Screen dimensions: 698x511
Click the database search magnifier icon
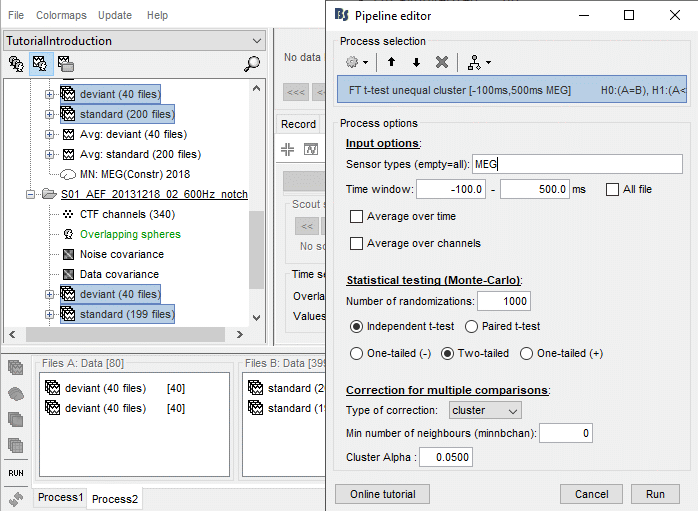252,64
